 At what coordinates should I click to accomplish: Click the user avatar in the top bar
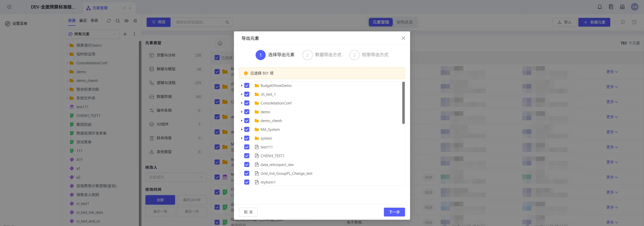(x=635, y=7)
